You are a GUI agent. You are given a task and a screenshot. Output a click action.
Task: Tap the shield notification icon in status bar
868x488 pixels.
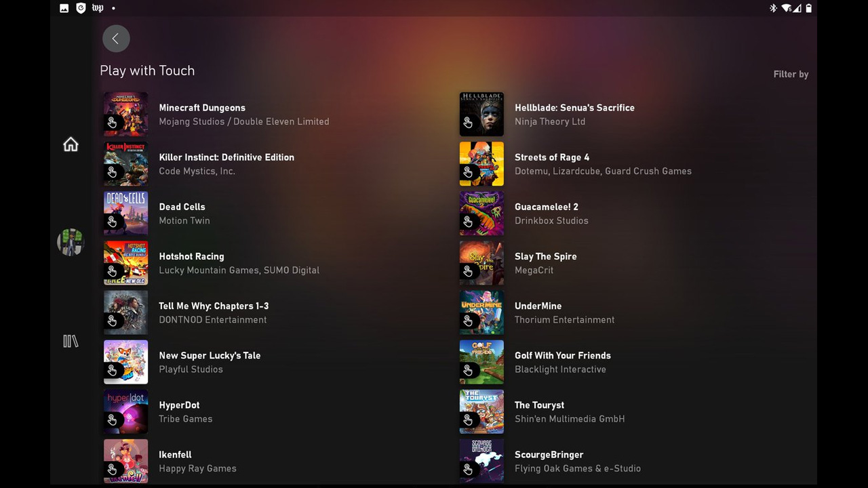[x=81, y=8]
